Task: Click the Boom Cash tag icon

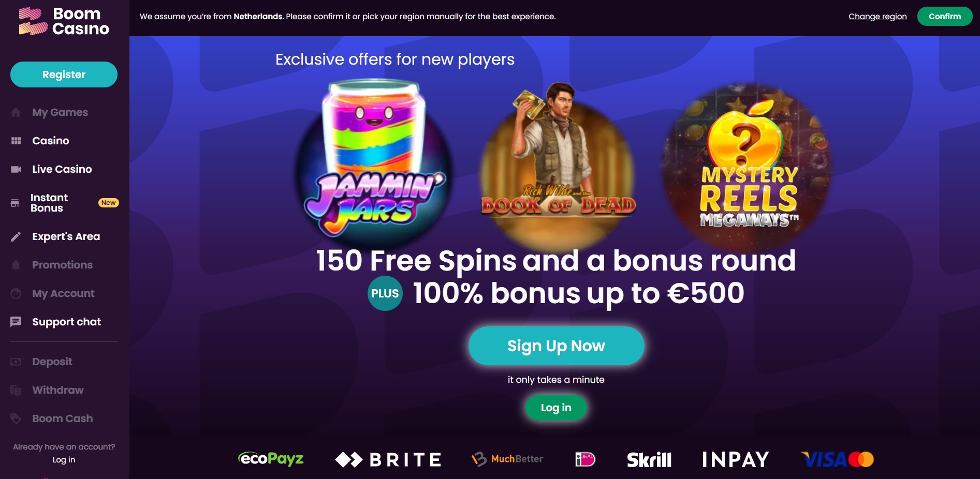Action: [16, 418]
